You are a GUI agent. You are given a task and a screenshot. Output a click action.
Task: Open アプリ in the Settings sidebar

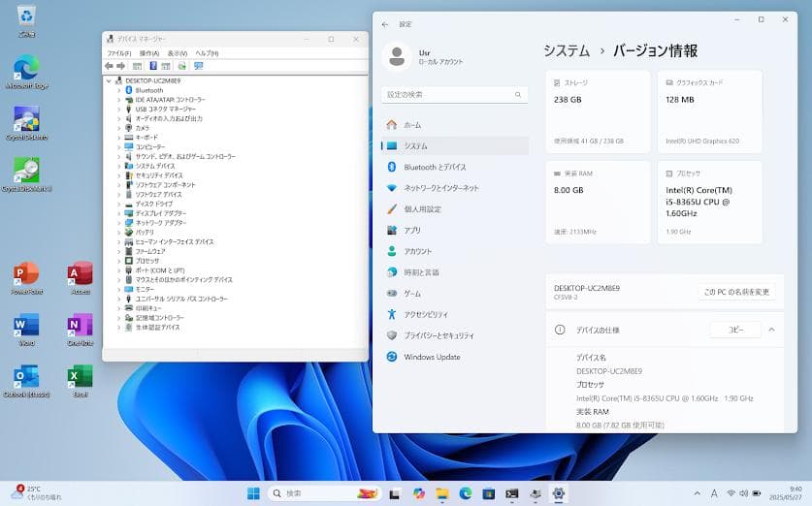pyautogui.click(x=455, y=231)
